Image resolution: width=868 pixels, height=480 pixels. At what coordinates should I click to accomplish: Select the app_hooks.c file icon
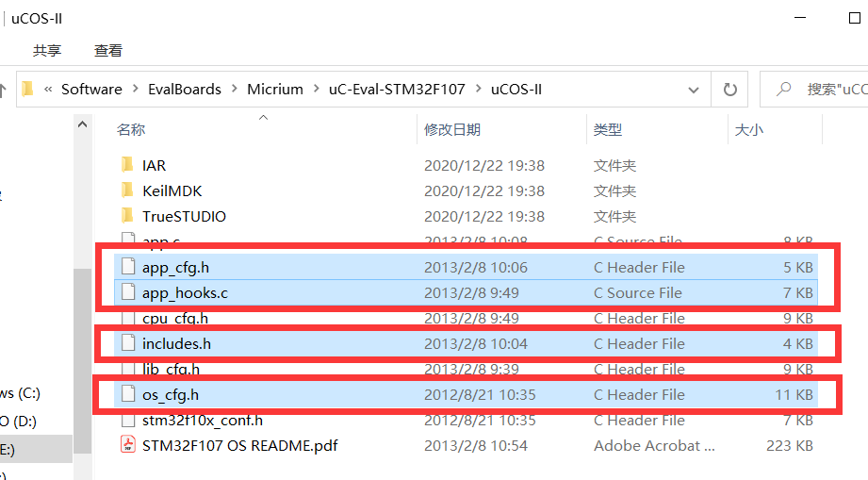[x=128, y=291]
